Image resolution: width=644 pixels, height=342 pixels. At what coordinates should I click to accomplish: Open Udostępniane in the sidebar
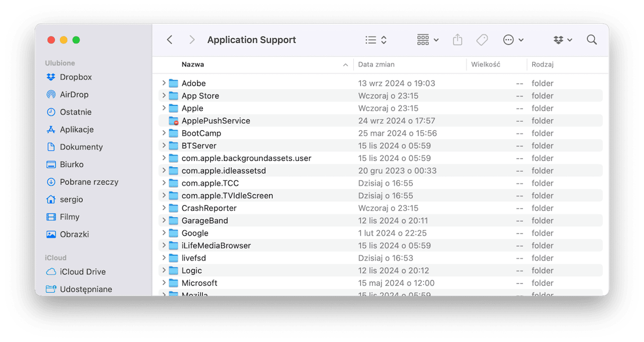pyautogui.click(x=79, y=289)
